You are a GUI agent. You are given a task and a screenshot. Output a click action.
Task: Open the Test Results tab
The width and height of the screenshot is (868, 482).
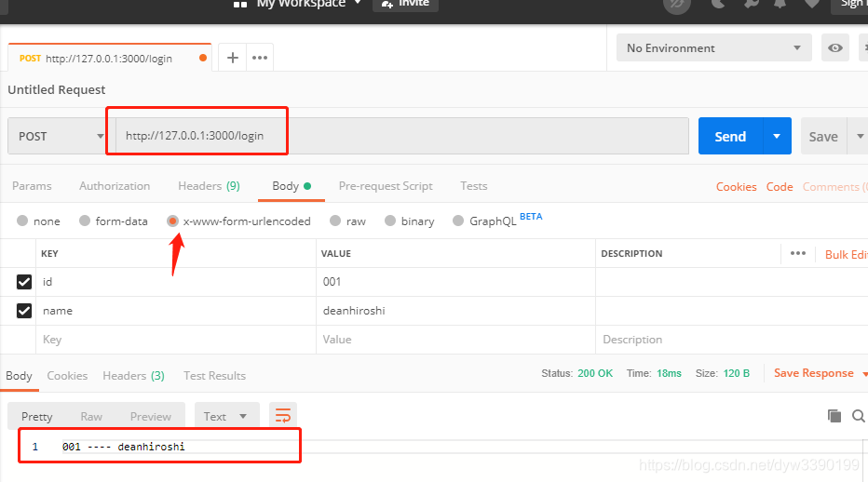point(214,376)
